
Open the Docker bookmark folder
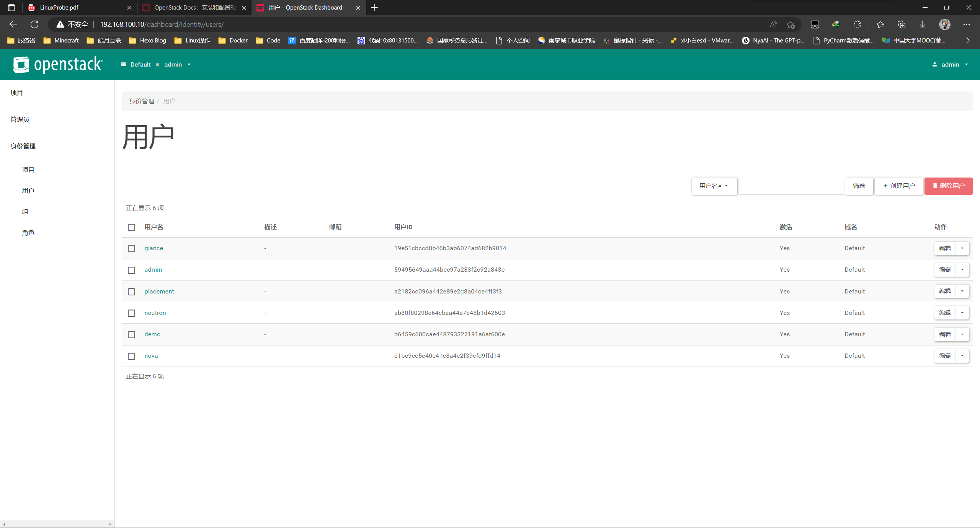click(x=232, y=40)
